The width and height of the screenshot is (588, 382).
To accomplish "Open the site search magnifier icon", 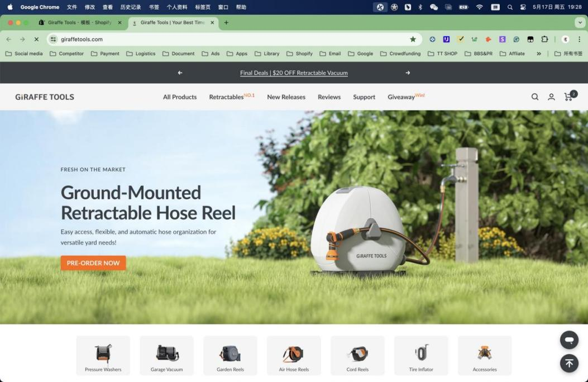I will pyautogui.click(x=535, y=97).
